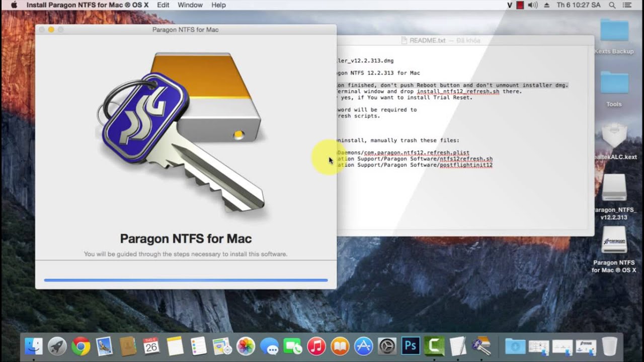Click the clock showing Th 6 10:27 SA
This screenshot has height=362, width=644.
pos(579,5)
